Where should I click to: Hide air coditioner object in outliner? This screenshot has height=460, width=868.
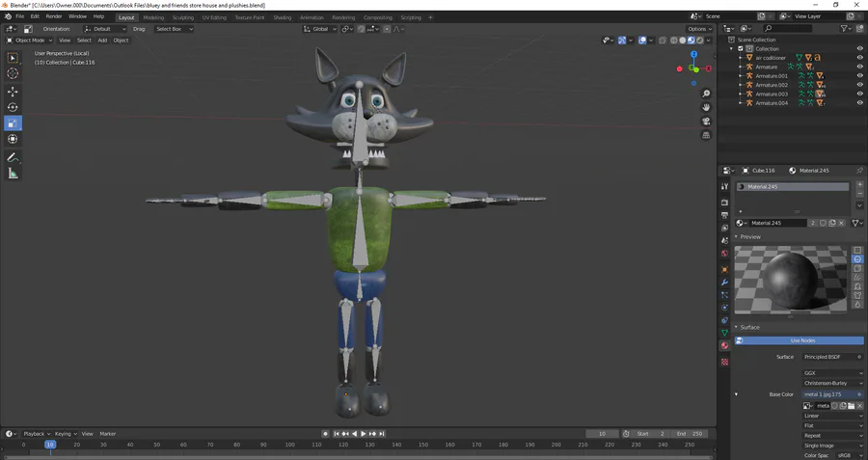(x=859, y=58)
